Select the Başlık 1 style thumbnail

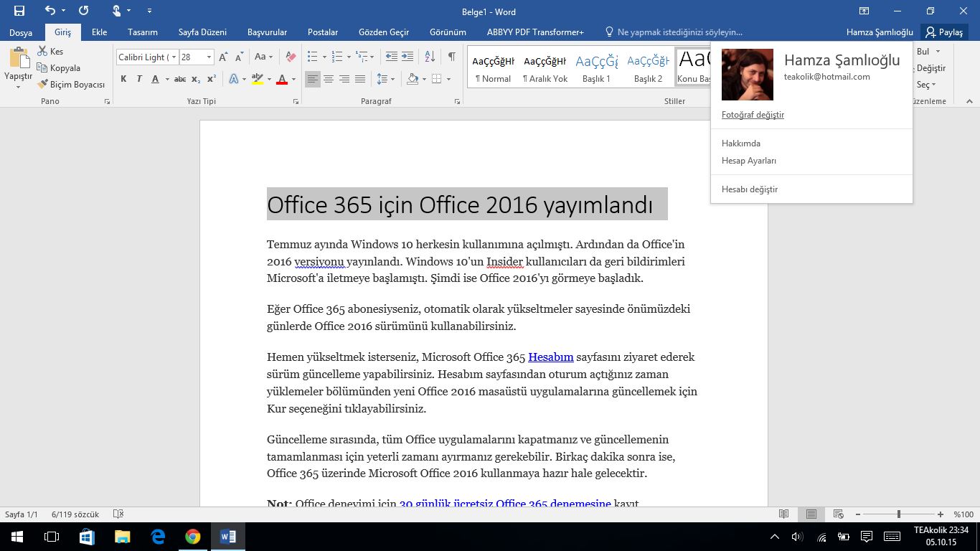pos(597,67)
